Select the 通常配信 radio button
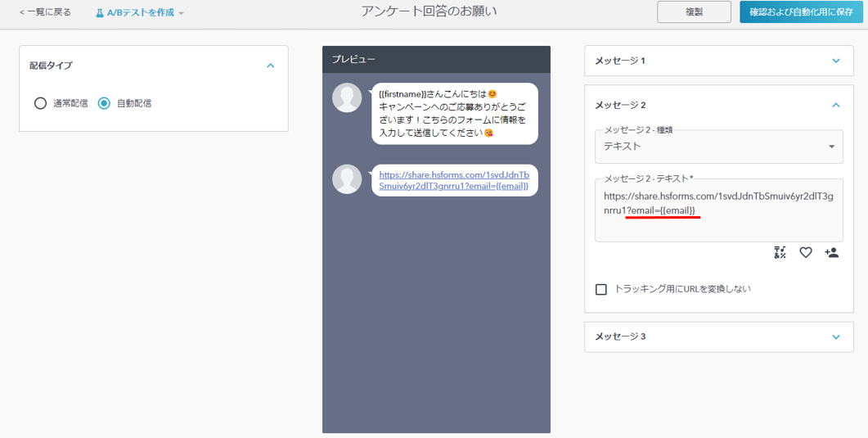This screenshot has width=868, height=438. (40, 103)
